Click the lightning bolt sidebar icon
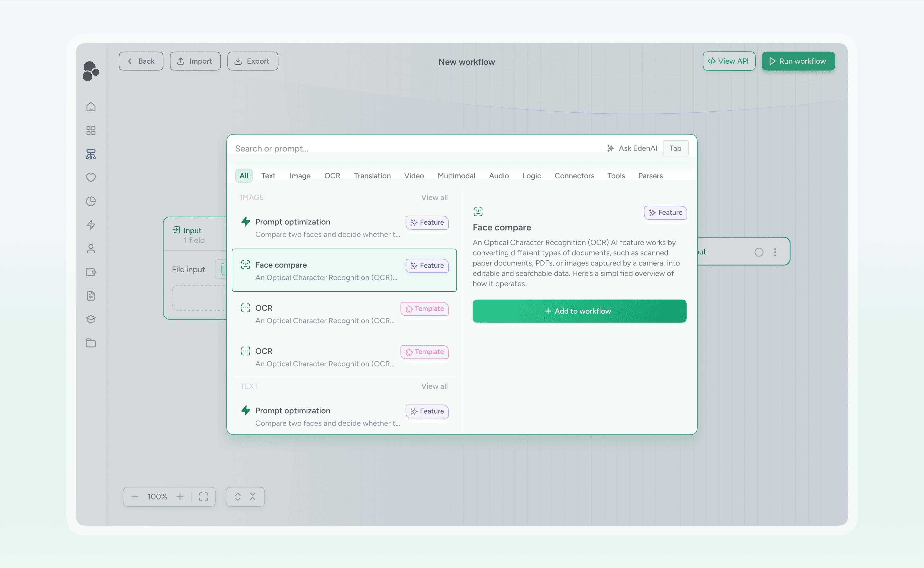Image resolution: width=924 pixels, height=568 pixels. [91, 225]
